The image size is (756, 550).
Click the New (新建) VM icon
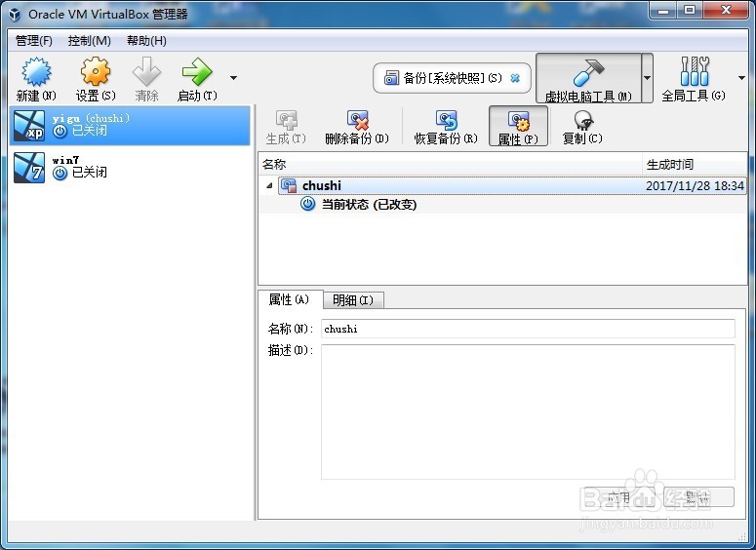pyautogui.click(x=36, y=72)
